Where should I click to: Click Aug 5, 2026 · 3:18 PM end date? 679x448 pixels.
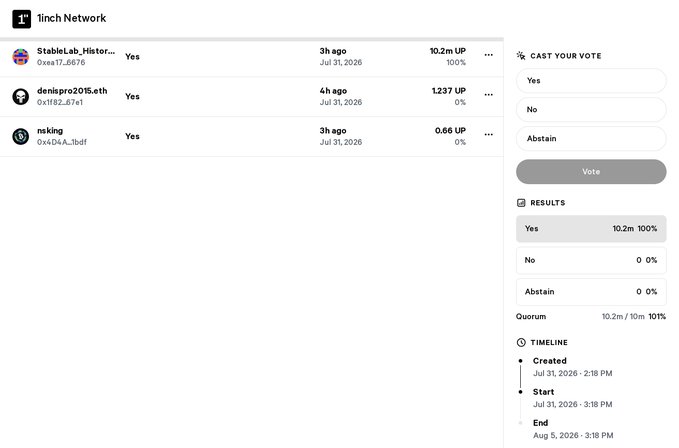pyautogui.click(x=573, y=435)
